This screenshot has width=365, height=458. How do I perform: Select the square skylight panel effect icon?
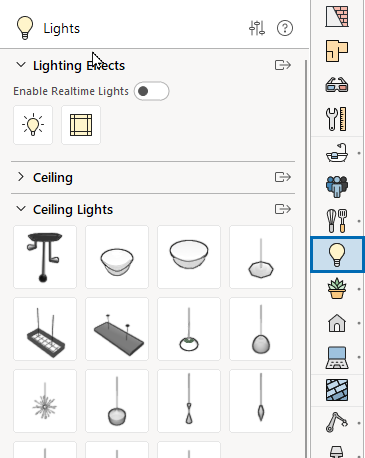point(81,125)
